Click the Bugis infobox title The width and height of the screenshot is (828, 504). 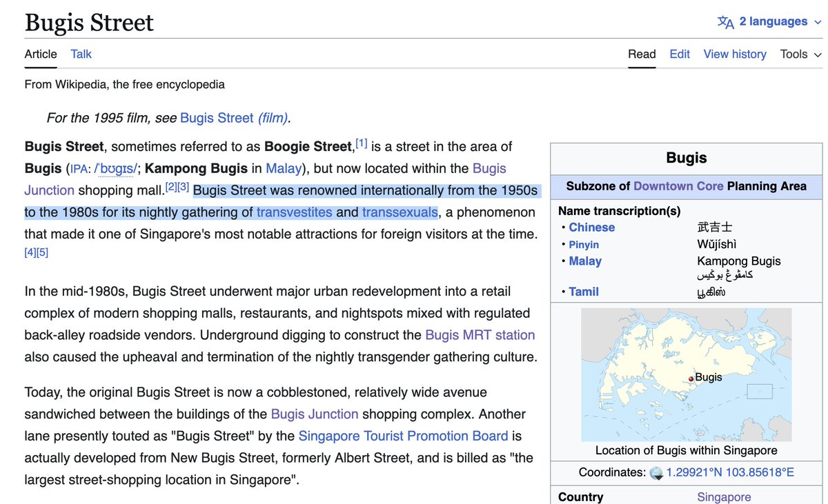tap(687, 158)
